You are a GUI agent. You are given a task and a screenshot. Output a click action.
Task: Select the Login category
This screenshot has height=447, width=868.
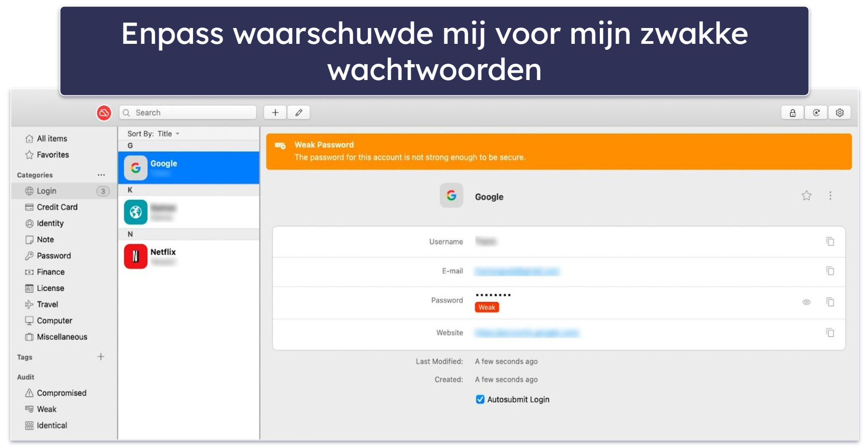[x=64, y=191]
